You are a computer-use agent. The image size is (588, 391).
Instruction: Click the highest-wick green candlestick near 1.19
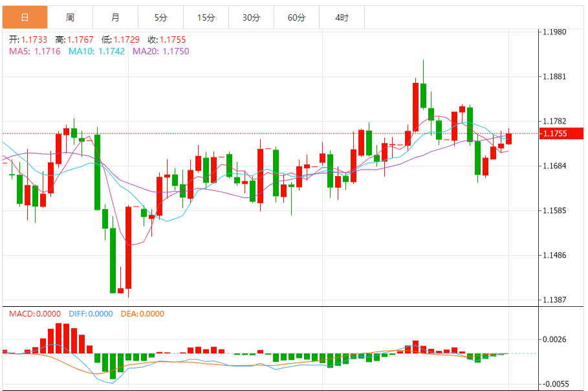pyautogui.click(x=424, y=84)
